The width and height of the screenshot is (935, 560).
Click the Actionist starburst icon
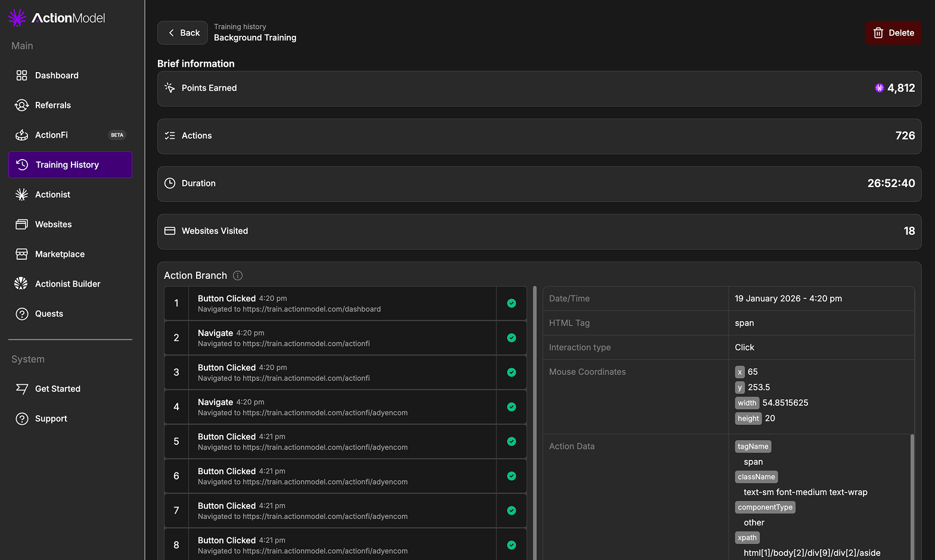click(x=21, y=194)
